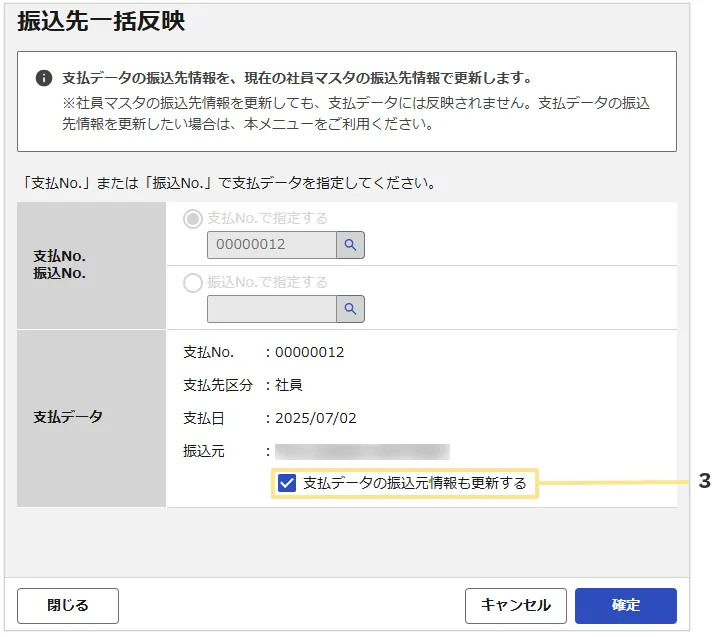Click the blurred 振込元 value

click(x=362, y=452)
